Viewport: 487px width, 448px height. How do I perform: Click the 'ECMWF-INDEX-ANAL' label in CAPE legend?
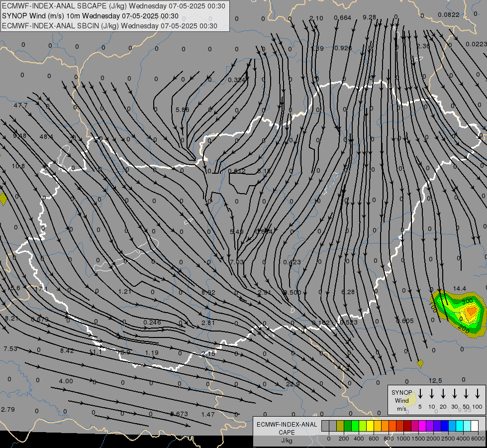(x=287, y=425)
